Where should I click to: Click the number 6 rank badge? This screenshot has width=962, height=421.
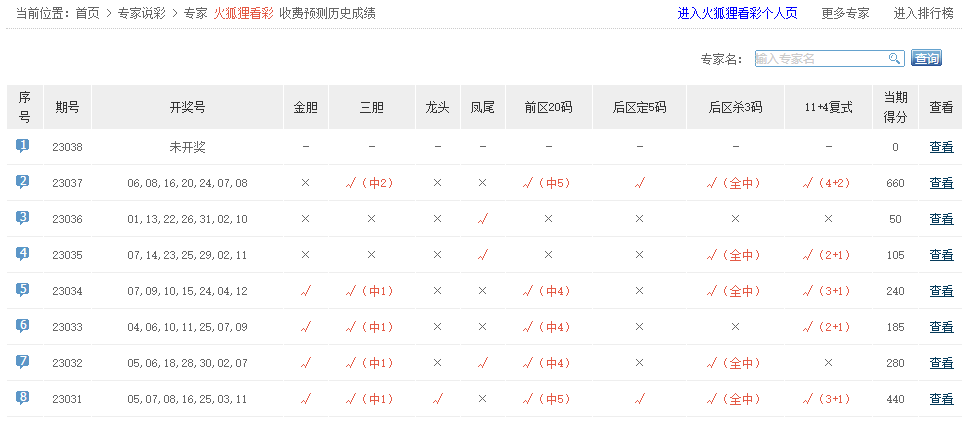23,326
